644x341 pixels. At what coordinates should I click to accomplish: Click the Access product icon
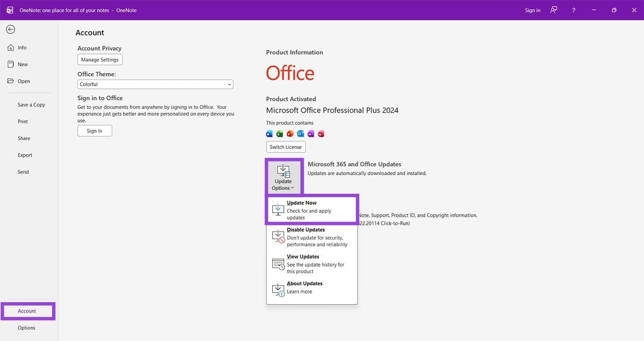[x=321, y=134]
